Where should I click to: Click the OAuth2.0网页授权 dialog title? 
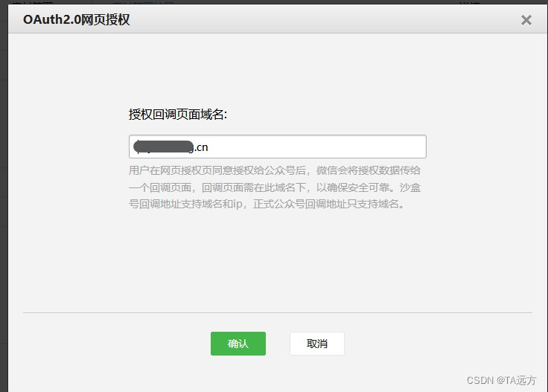[x=76, y=20]
